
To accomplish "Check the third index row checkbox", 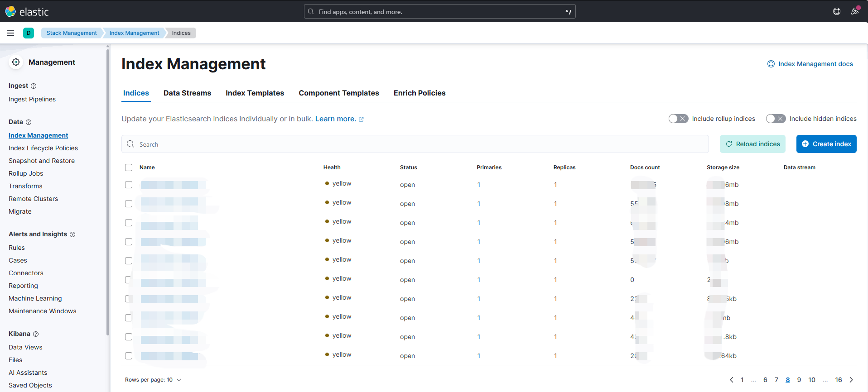I will tap(129, 223).
